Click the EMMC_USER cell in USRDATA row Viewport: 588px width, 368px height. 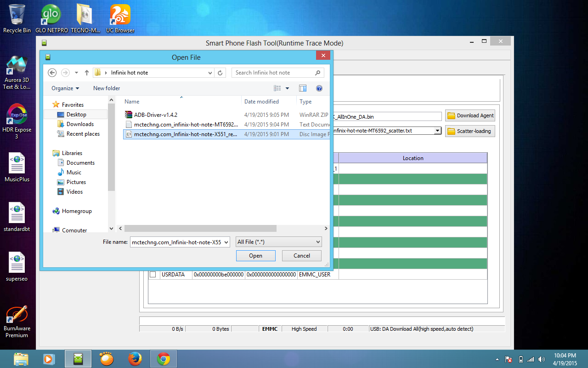tap(318, 275)
